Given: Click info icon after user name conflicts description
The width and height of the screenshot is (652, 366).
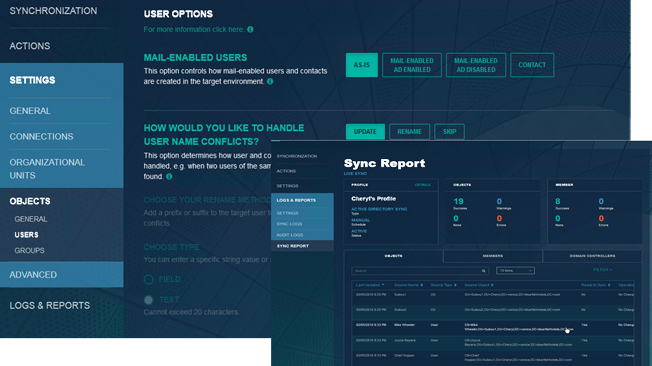Looking at the screenshot, I should tap(169, 176).
